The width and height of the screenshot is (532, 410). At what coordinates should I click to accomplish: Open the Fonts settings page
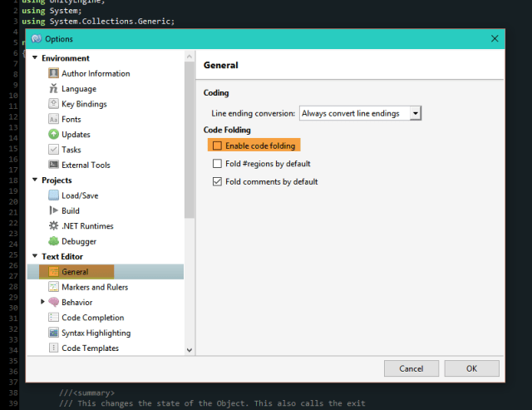[x=71, y=119]
